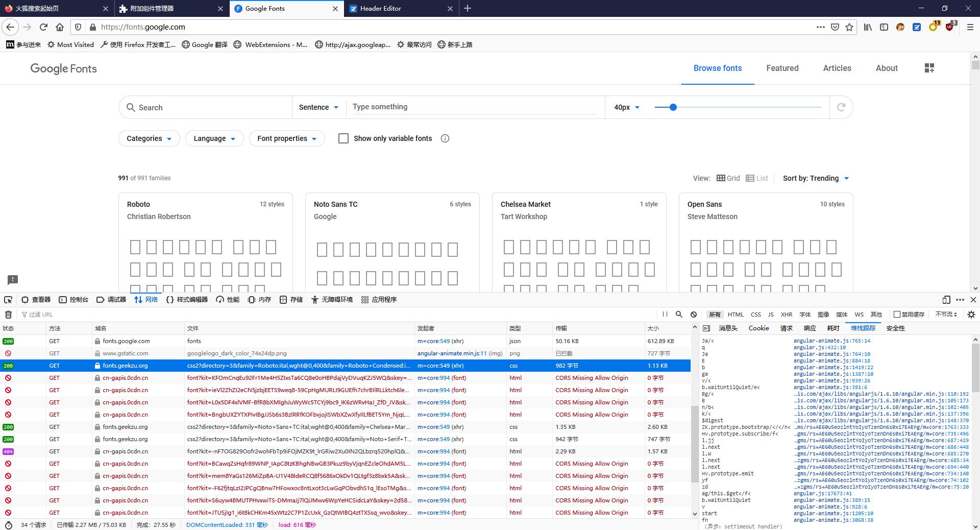Filter requests by CSS
This screenshot has width=980, height=530.
pyautogui.click(x=756, y=315)
